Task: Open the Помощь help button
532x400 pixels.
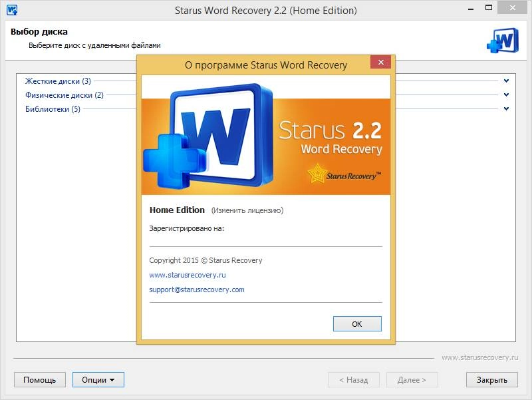Action: pyautogui.click(x=40, y=379)
